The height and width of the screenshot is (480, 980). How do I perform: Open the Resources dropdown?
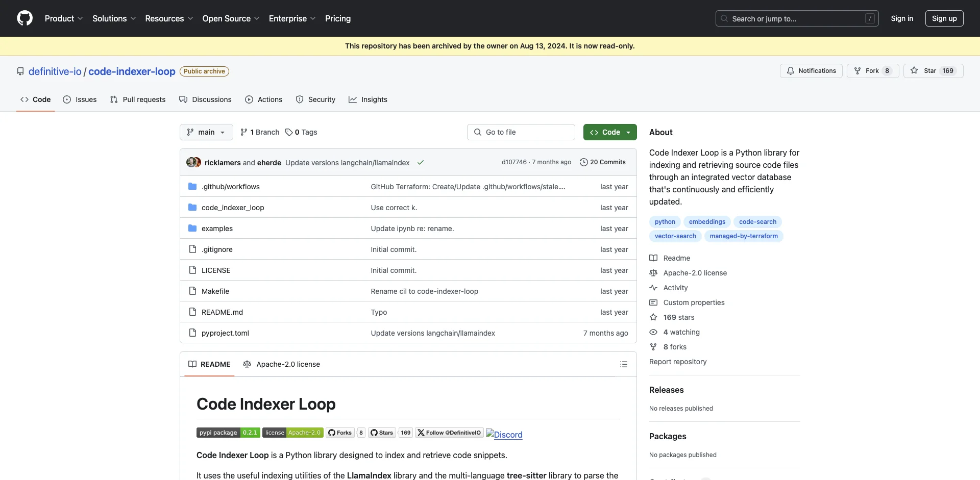(x=169, y=18)
